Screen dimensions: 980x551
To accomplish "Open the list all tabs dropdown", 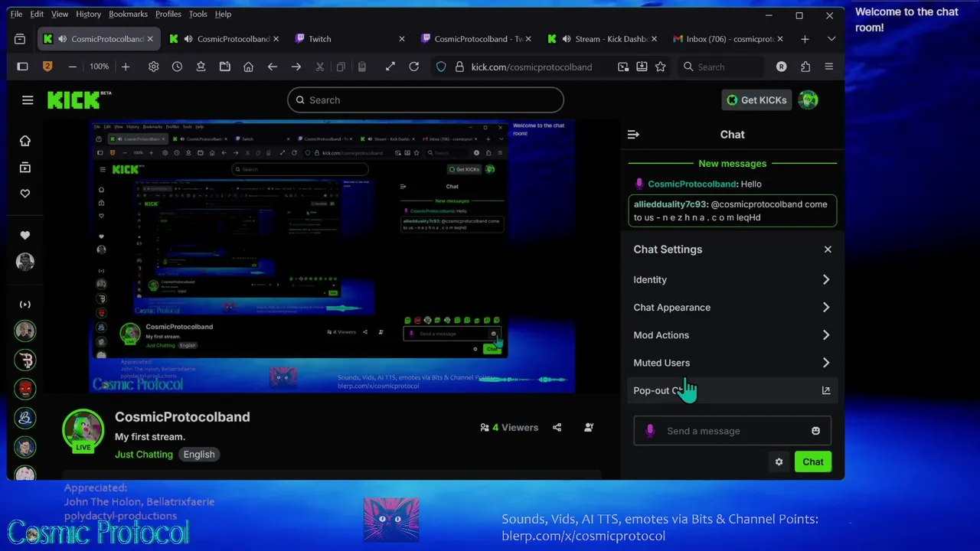I will (x=831, y=39).
